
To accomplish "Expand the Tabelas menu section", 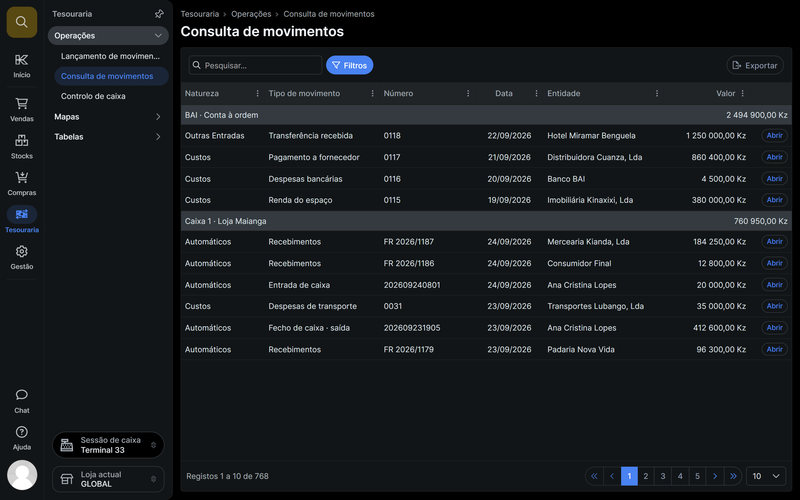I will pyautogui.click(x=108, y=137).
